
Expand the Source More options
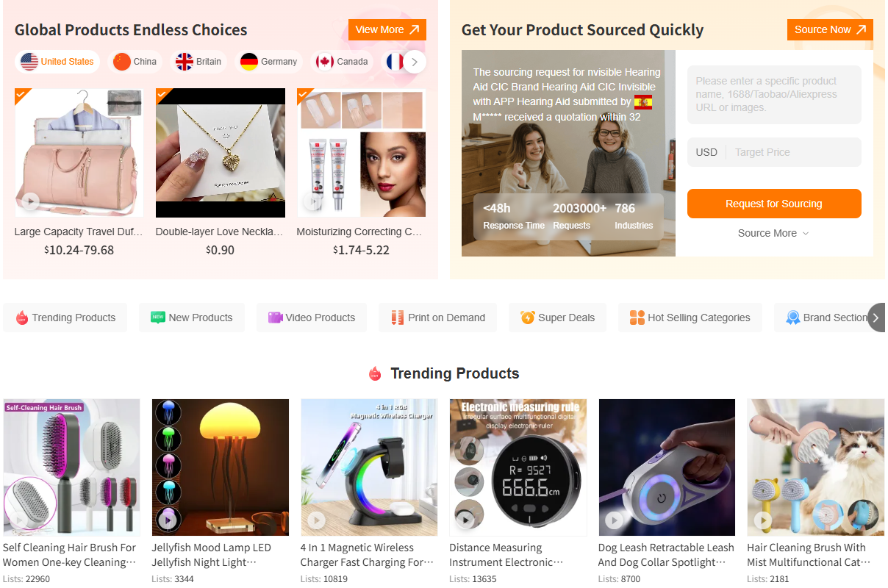(773, 233)
